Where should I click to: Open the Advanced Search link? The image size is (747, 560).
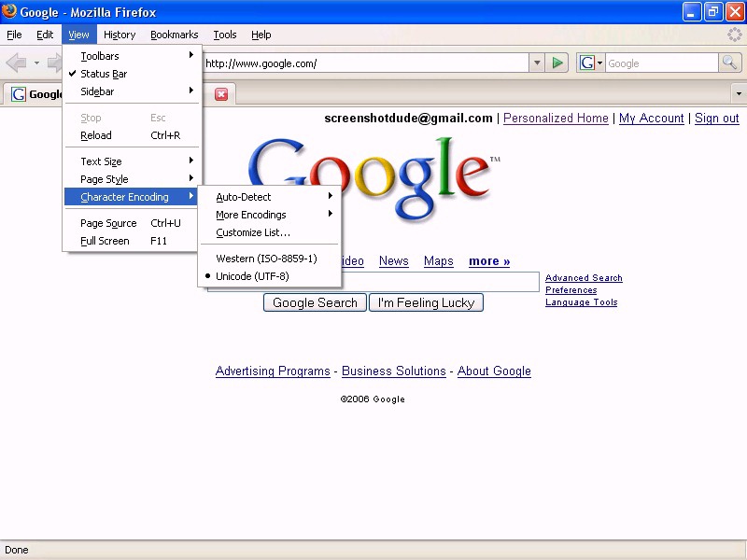click(x=584, y=278)
